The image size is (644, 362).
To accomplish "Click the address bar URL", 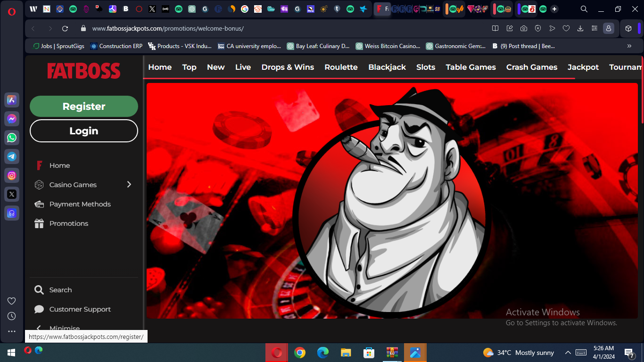I will pos(168,28).
